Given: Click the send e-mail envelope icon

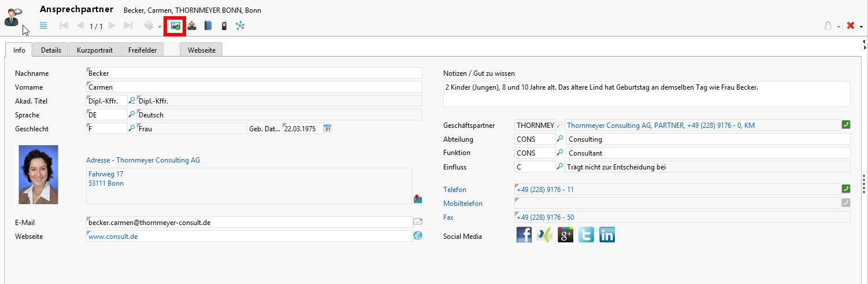Looking at the screenshot, I should 417,222.
